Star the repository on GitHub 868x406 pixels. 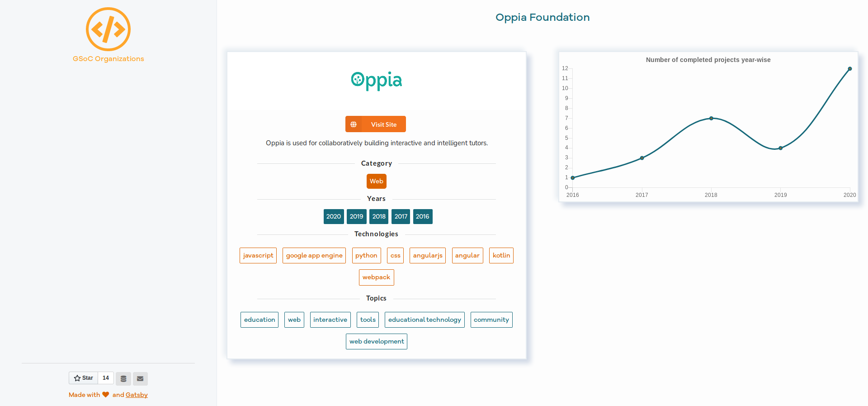[84, 378]
